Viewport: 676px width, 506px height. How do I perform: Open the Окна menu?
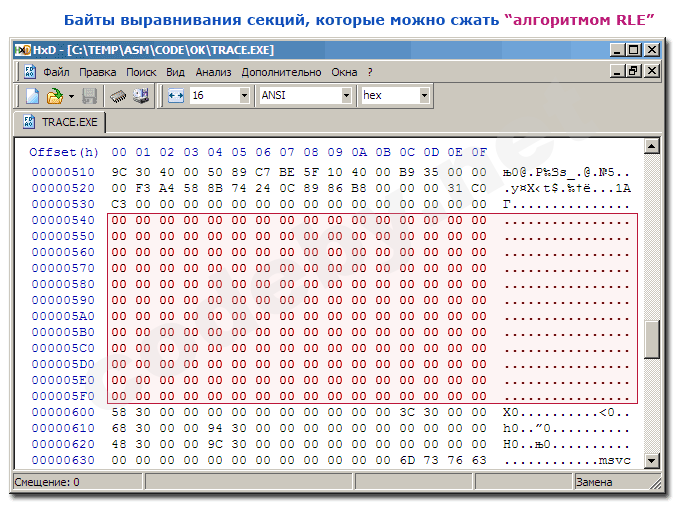tap(344, 72)
